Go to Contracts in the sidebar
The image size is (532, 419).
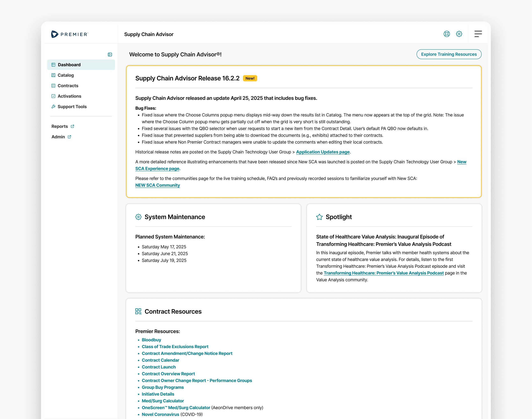click(68, 86)
